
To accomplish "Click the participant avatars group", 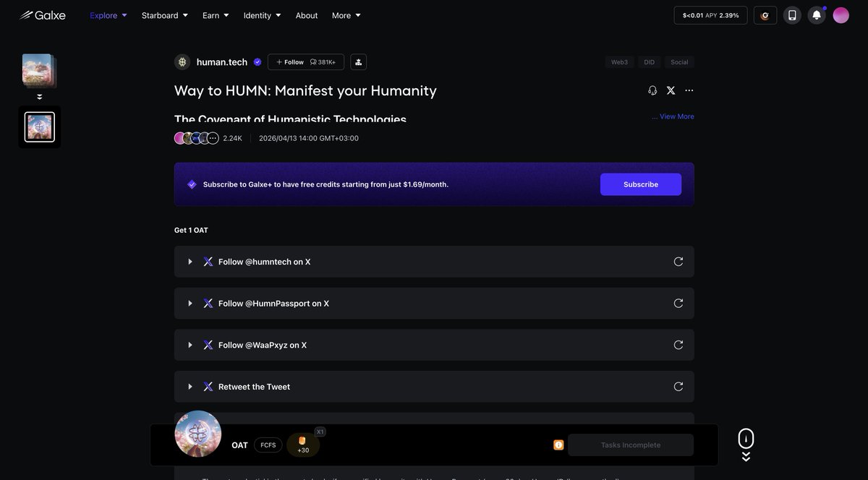I will click(x=196, y=138).
